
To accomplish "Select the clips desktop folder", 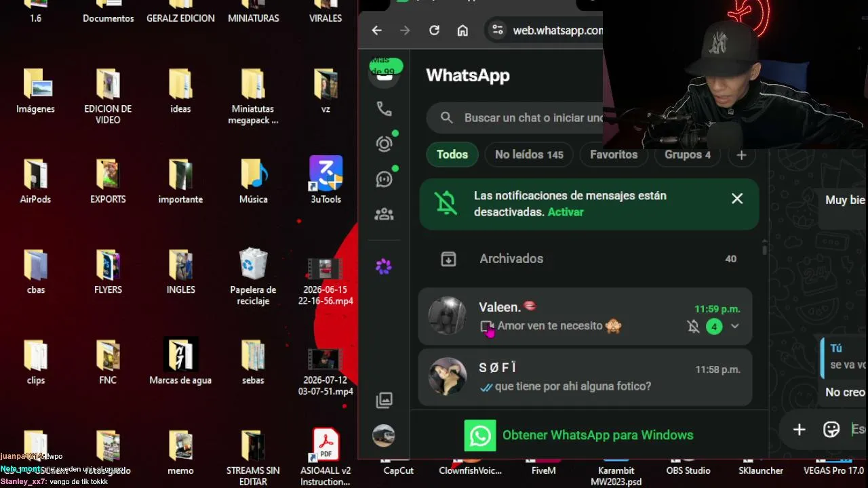I will pos(36,363).
